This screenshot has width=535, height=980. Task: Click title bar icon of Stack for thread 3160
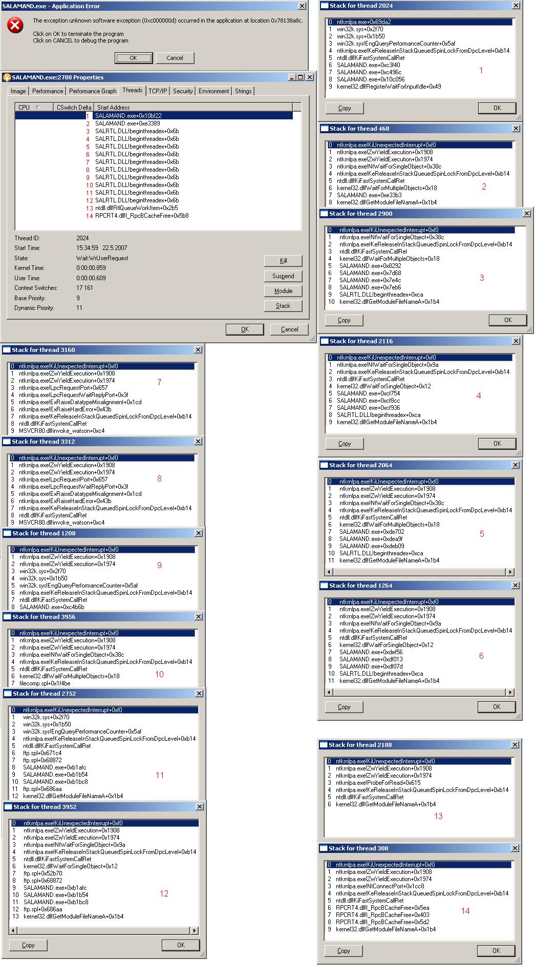click(x=7, y=350)
